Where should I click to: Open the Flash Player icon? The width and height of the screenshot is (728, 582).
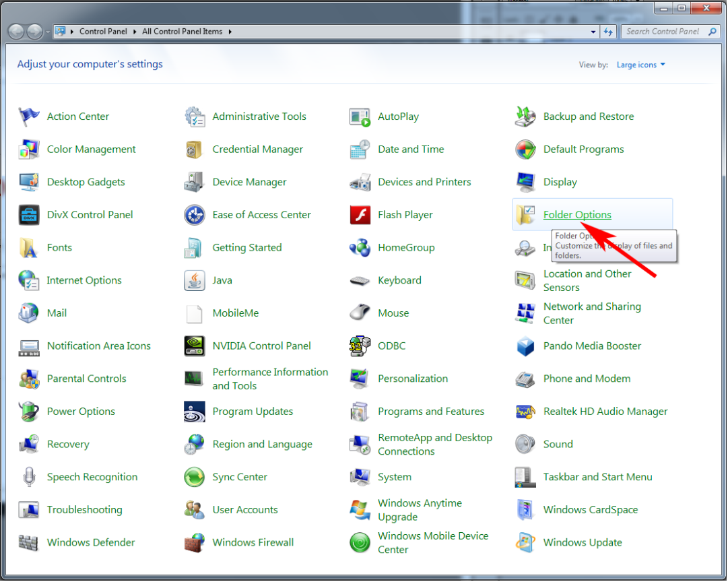[360, 215]
